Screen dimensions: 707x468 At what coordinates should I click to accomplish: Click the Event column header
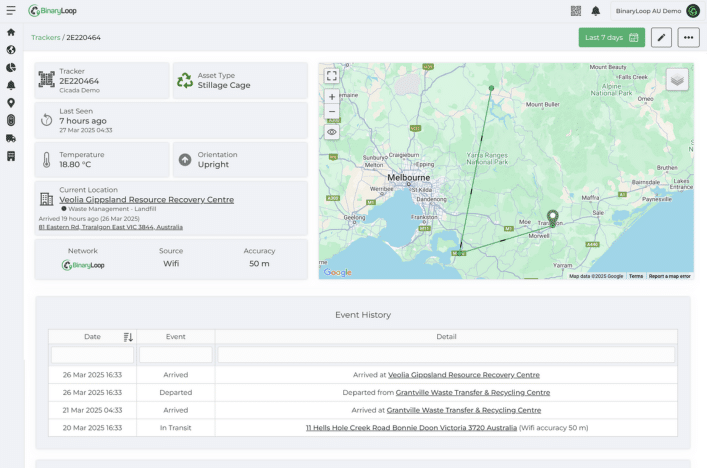175,337
